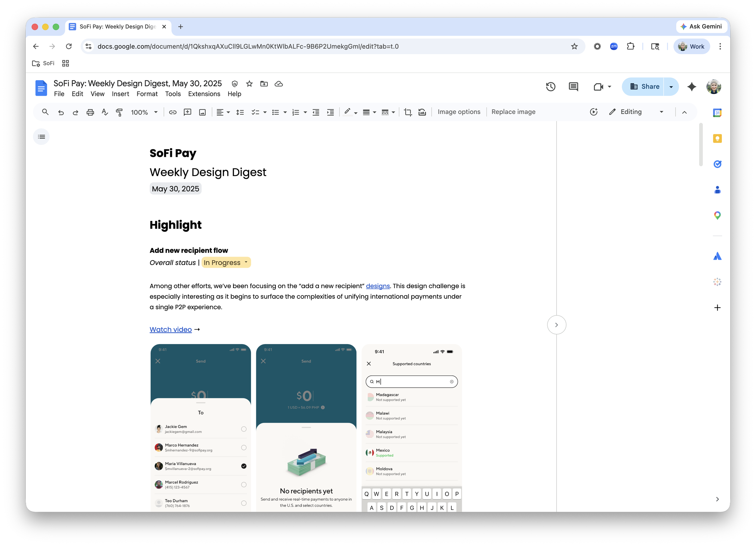756x546 pixels.
Task: Open the Extensions menu
Action: 204,94
